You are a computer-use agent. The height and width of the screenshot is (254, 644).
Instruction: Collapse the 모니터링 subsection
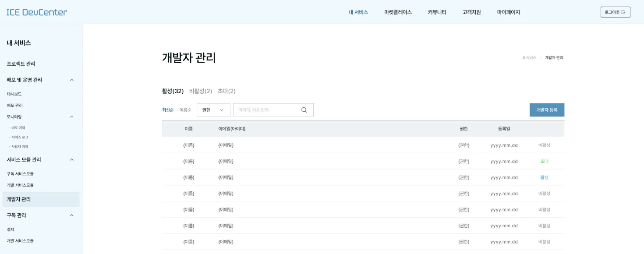(71, 117)
